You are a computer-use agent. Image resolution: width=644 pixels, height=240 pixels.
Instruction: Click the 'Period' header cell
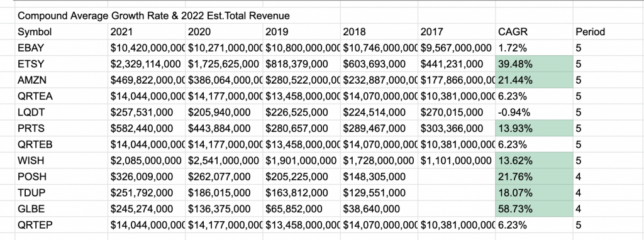(x=608, y=31)
